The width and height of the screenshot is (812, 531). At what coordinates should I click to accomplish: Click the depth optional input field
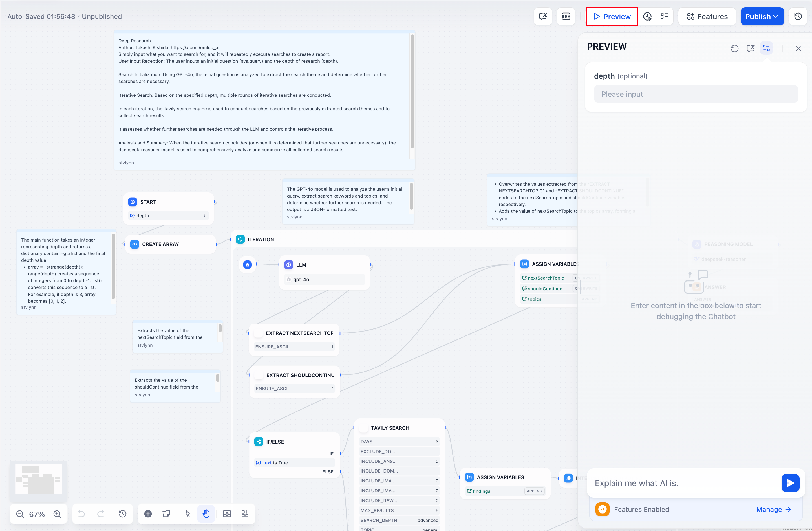tap(695, 94)
